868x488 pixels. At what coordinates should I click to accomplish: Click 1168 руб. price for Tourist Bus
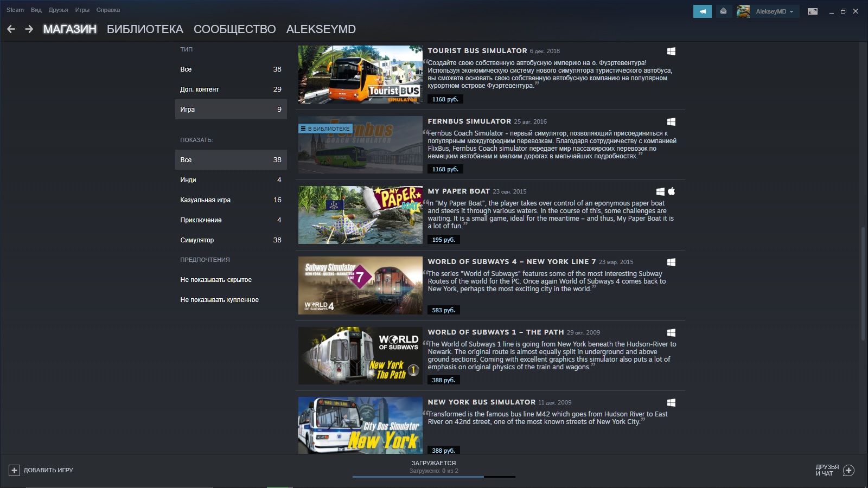(445, 99)
